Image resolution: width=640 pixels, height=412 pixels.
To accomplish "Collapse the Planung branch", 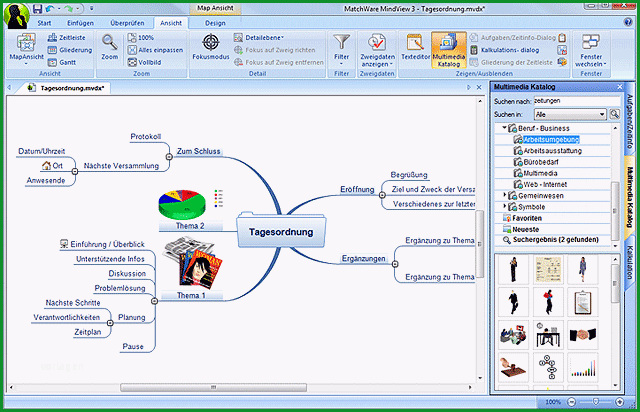I will (x=110, y=323).
